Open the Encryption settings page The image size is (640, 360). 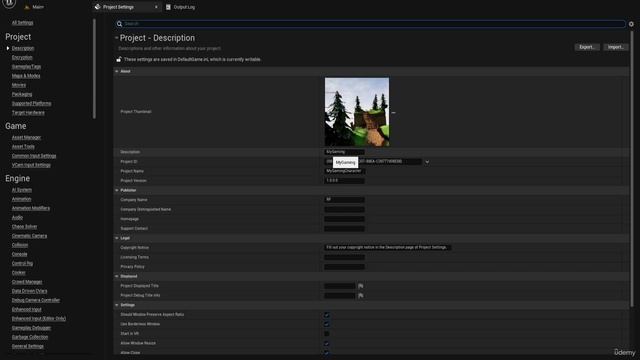pos(22,58)
